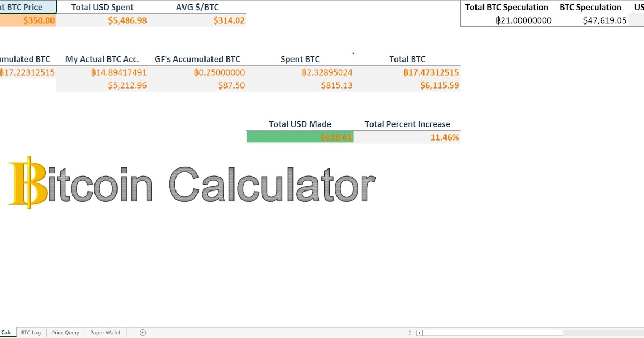This screenshot has width=644, height=338.
Task: Click the red comment indicator near Spent BTC
Action: pos(353,54)
